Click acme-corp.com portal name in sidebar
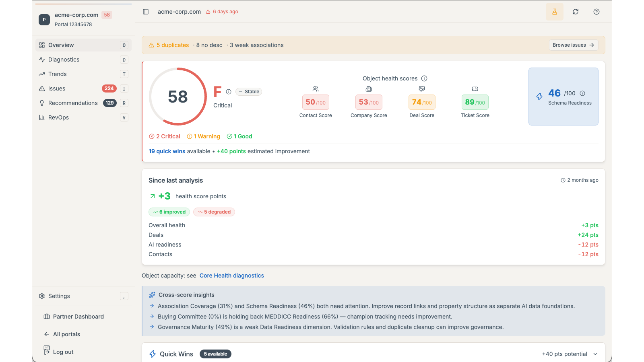Viewport: 644px width, 362px height. [76, 15]
